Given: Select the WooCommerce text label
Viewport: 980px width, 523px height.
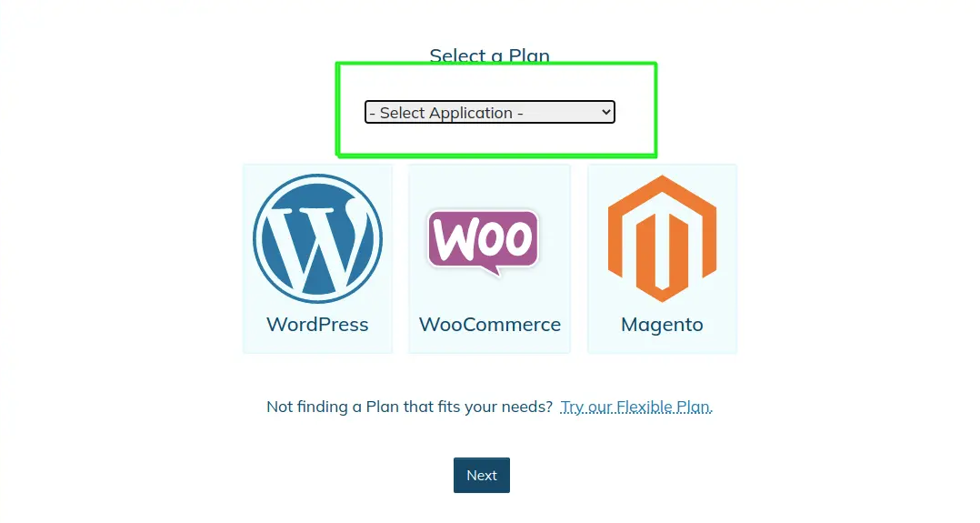Looking at the screenshot, I should point(489,324).
